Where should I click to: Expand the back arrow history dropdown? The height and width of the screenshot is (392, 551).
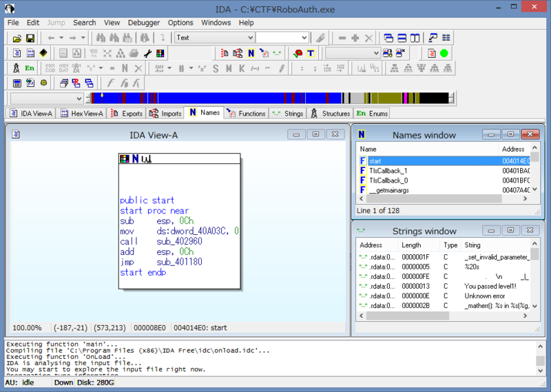(x=61, y=38)
